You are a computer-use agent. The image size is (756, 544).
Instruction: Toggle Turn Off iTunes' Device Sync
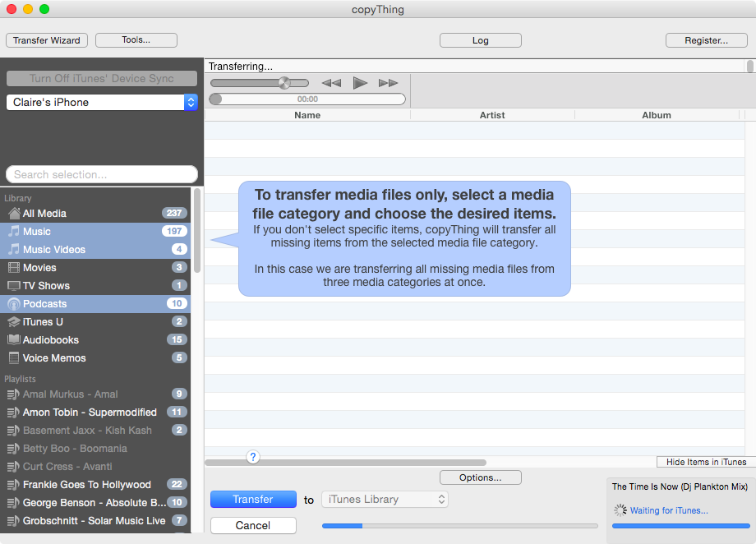click(102, 79)
